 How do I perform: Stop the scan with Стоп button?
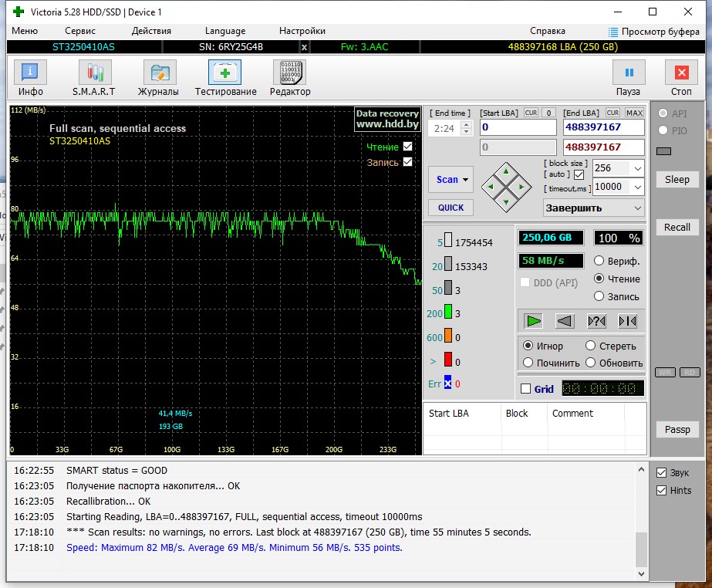click(681, 78)
